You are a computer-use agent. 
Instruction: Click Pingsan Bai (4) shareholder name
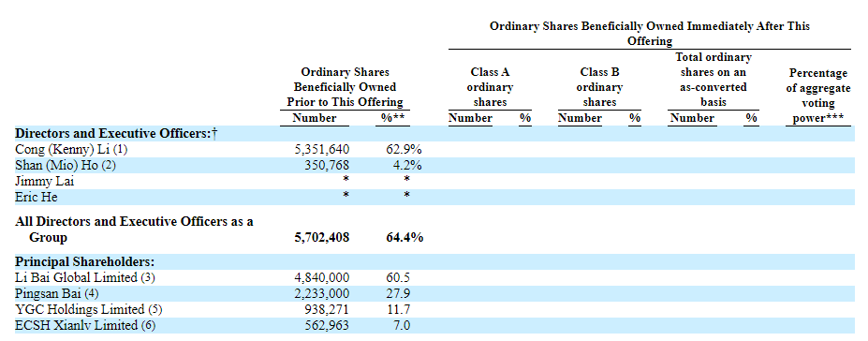pos(57,294)
